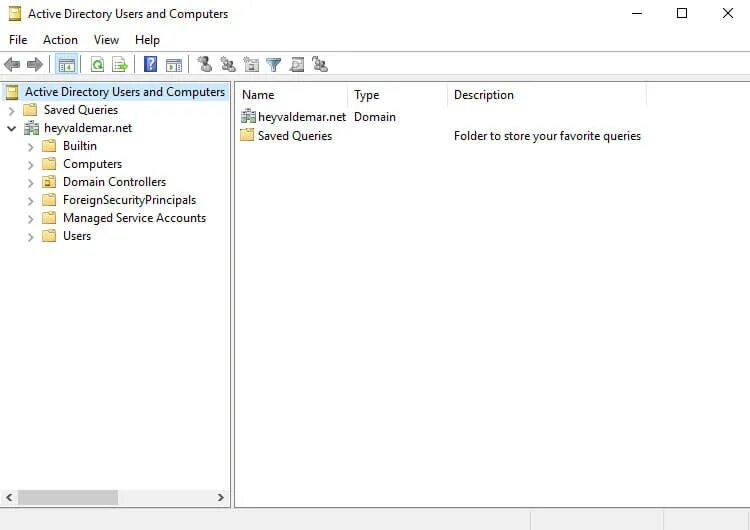Select Saved Queries in the tree
The height and width of the screenshot is (530, 750).
[x=81, y=110]
